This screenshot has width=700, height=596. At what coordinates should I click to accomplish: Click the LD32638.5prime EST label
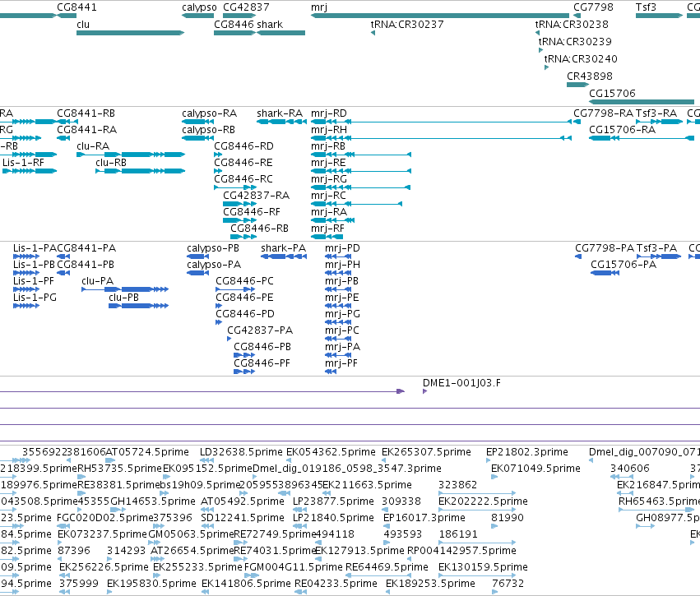pos(241,452)
